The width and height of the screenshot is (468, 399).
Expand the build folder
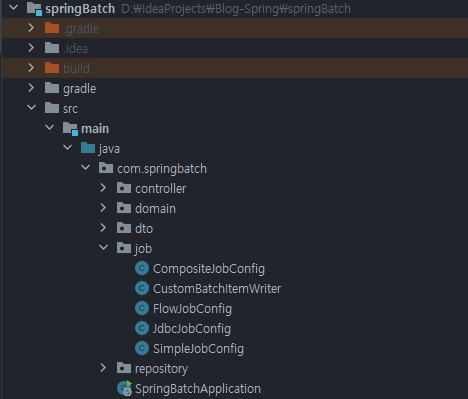coord(31,68)
